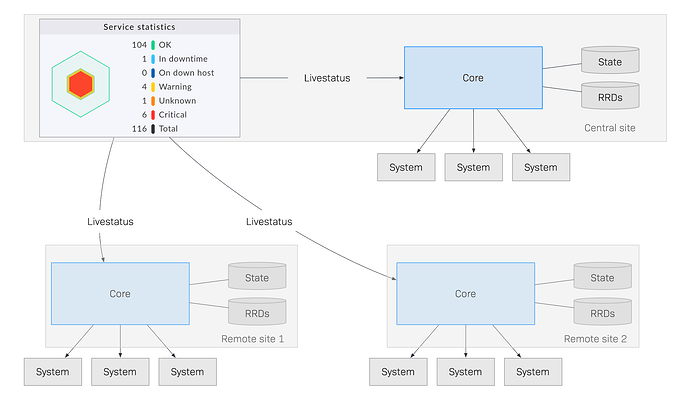The image size is (690, 396).
Task: Click the Core box in Remote site 2
Action: click(466, 293)
